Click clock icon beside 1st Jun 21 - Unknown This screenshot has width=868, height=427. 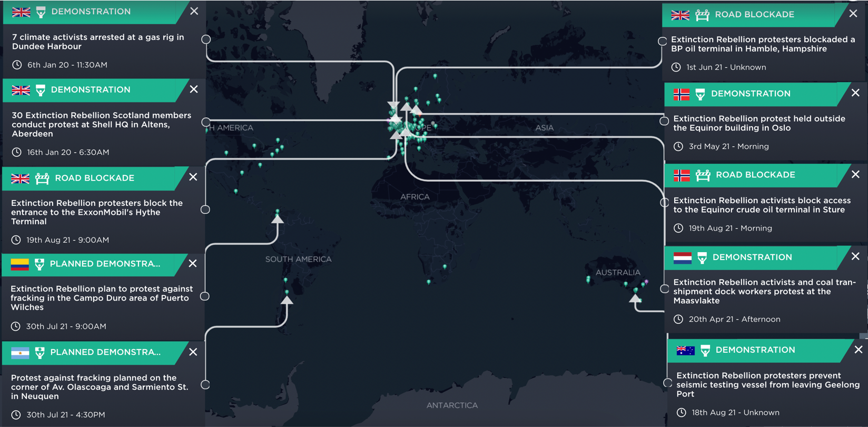(x=676, y=67)
